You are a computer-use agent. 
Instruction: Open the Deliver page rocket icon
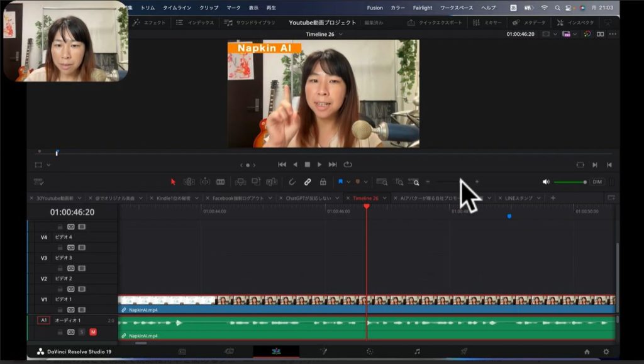click(x=464, y=351)
